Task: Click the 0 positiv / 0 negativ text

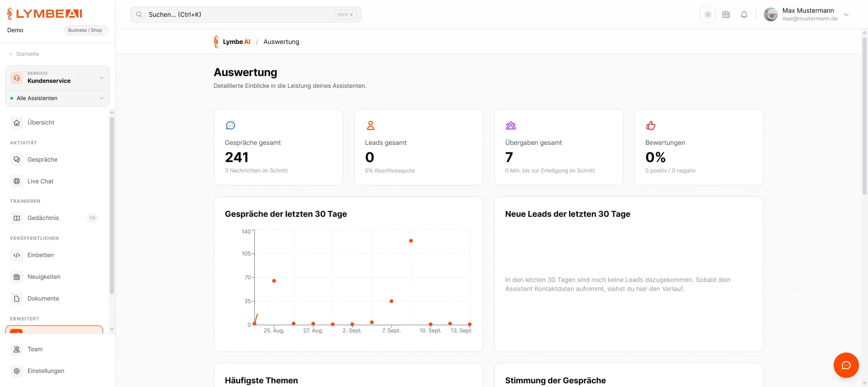Action: (670, 171)
